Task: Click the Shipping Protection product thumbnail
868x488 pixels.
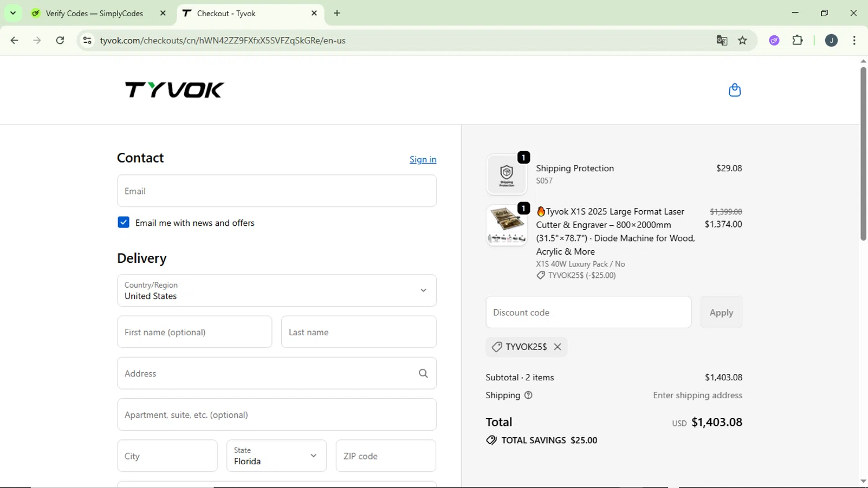Action: coord(506,174)
